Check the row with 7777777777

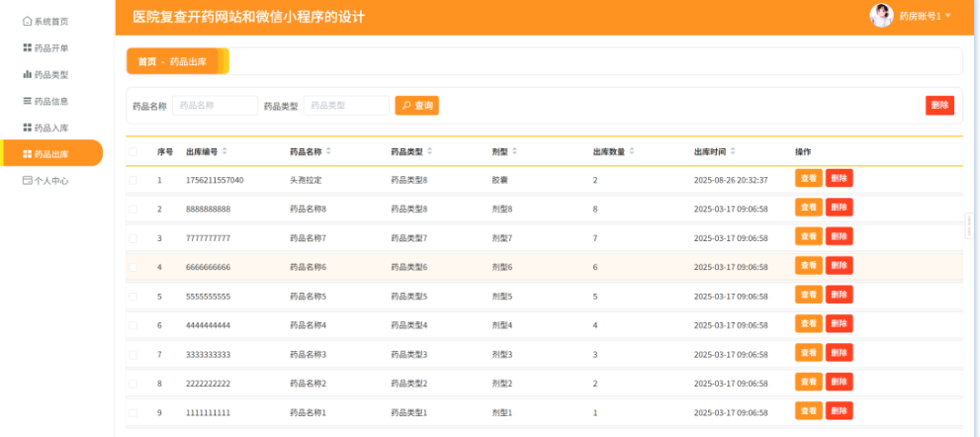[x=133, y=238]
